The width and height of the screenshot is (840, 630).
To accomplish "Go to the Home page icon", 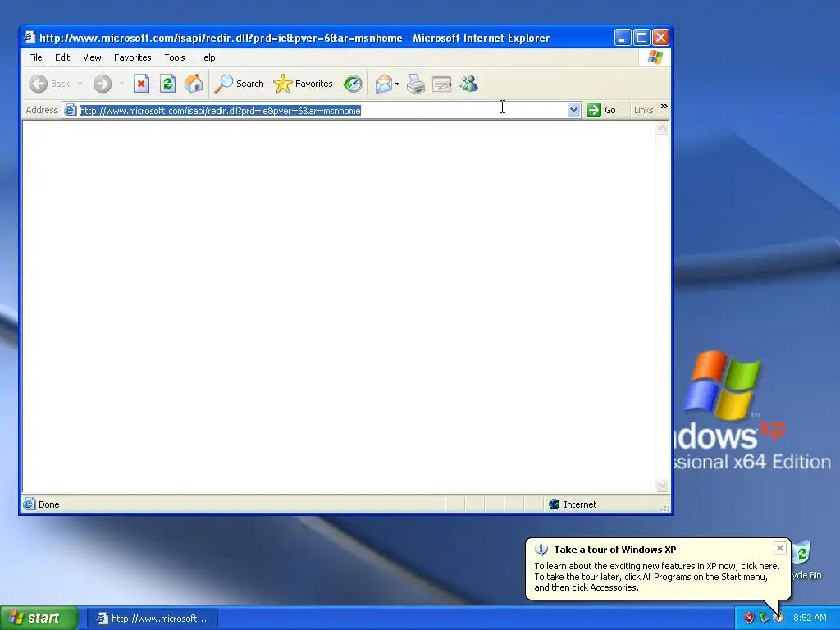I will (x=194, y=84).
